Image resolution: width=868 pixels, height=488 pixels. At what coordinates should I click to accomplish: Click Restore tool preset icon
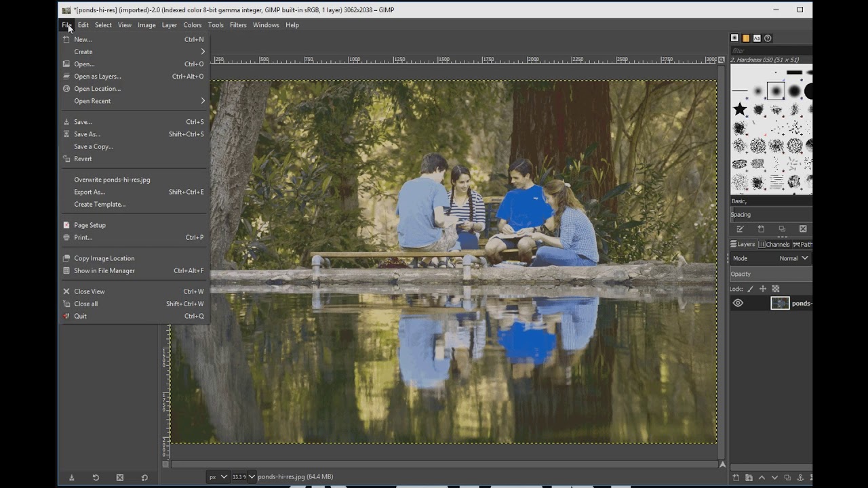point(96,477)
